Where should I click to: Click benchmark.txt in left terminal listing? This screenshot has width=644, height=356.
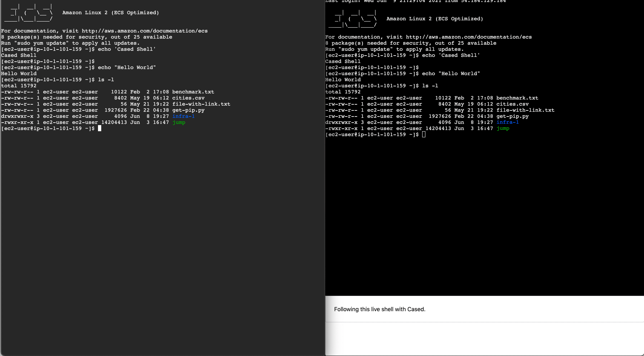coord(193,92)
